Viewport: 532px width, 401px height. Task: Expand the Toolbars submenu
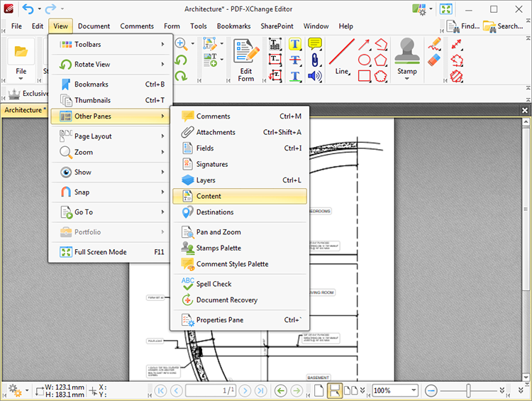110,44
